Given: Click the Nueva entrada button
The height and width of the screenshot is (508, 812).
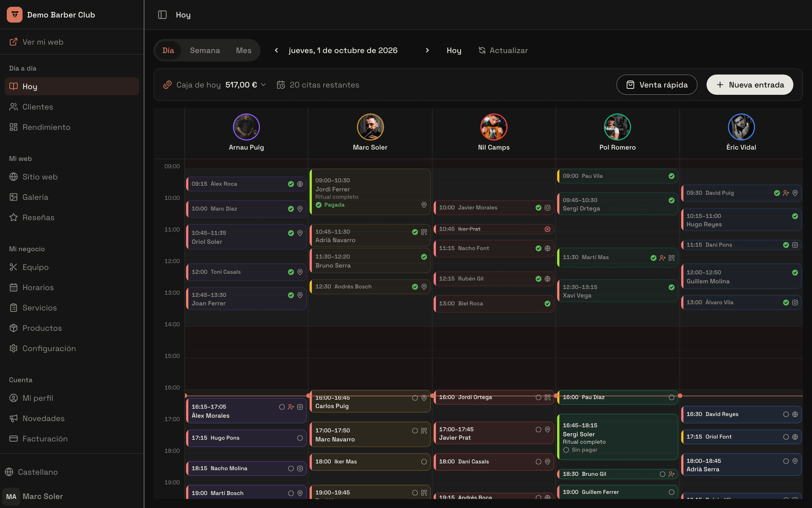Looking at the screenshot, I should 750,85.
